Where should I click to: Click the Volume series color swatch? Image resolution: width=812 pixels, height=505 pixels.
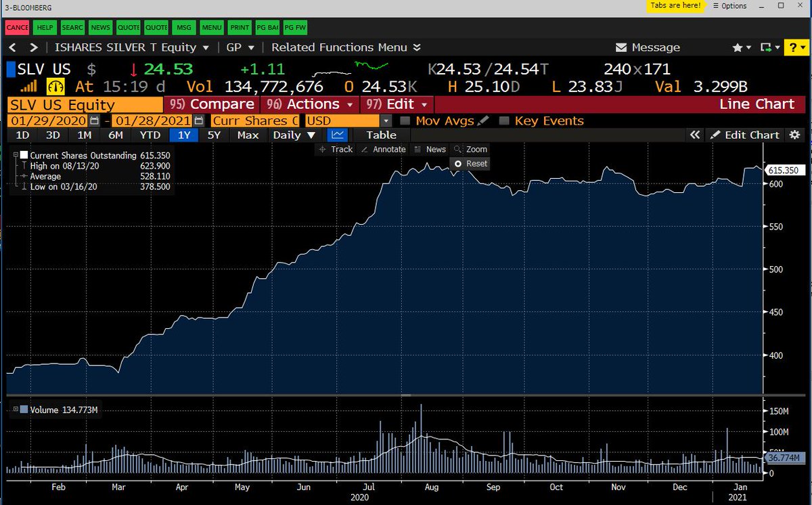coord(24,410)
